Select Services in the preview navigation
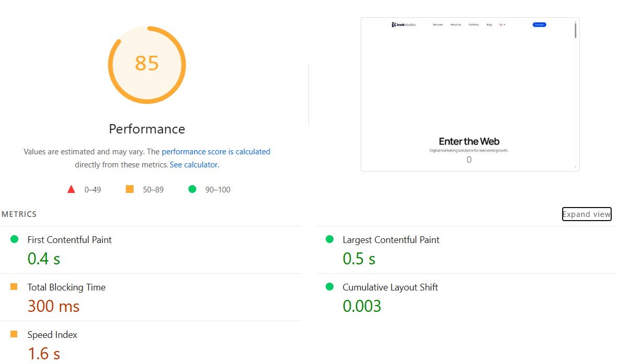The image size is (619, 364). click(x=437, y=25)
